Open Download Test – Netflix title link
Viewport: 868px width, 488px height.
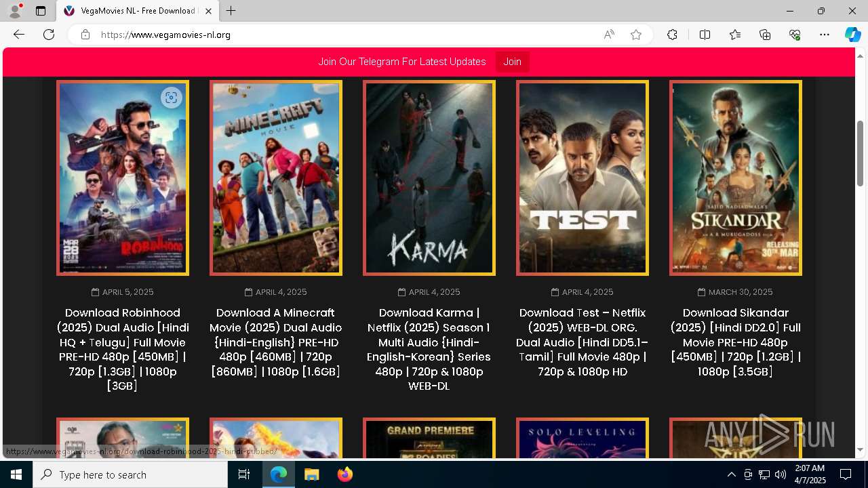pyautogui.click(x=583, y=342)
